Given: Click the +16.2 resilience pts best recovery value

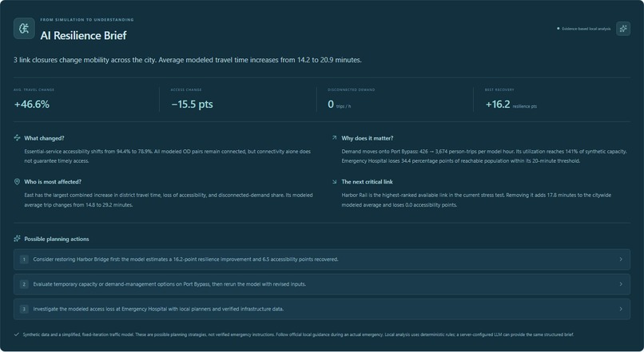Looking at the screenshot, I should click(511, 105).
